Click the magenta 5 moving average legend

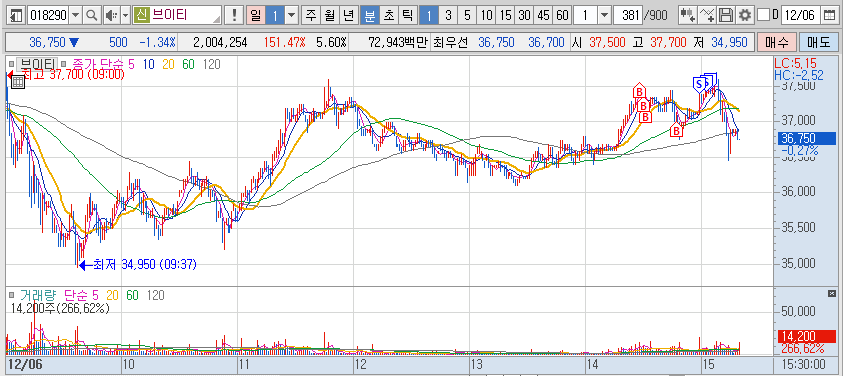click(132, 65)
